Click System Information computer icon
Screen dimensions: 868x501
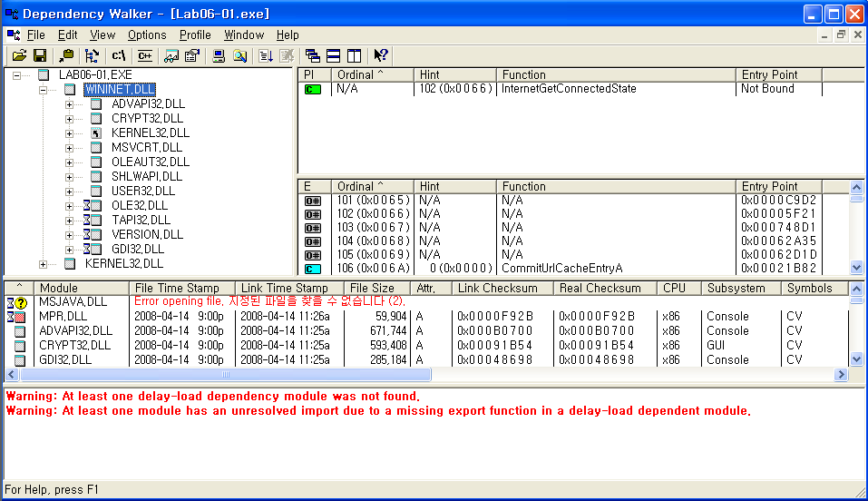pos(219,55)
